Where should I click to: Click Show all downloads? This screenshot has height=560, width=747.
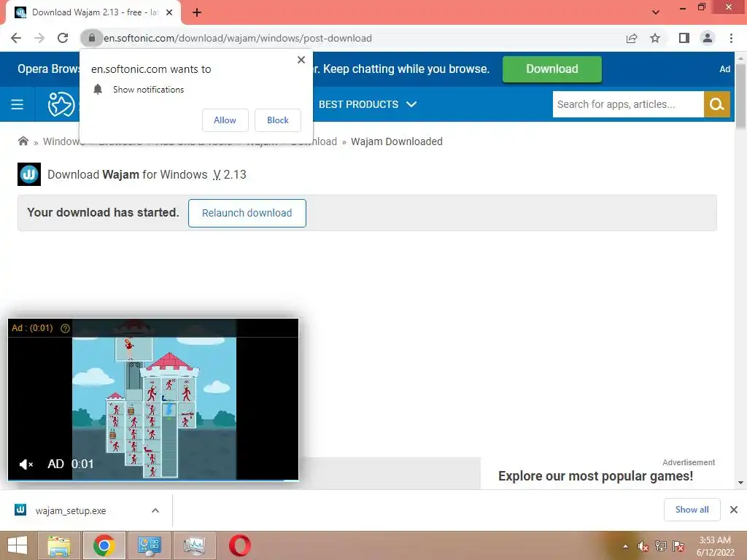[692, 510]
